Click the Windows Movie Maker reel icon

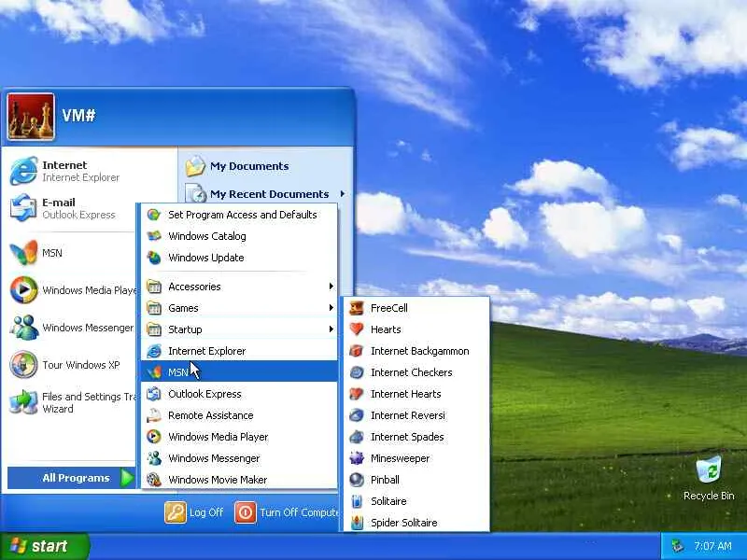[154, 480]
